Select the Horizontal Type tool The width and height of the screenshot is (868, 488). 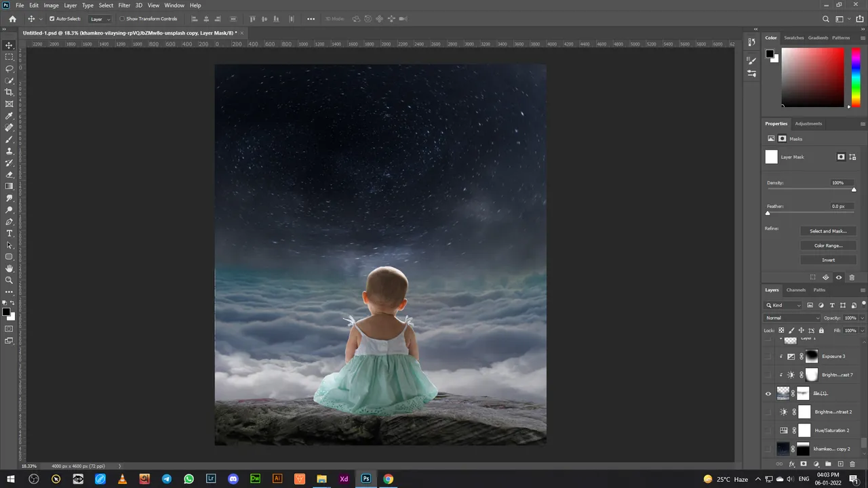click(9, 233)
